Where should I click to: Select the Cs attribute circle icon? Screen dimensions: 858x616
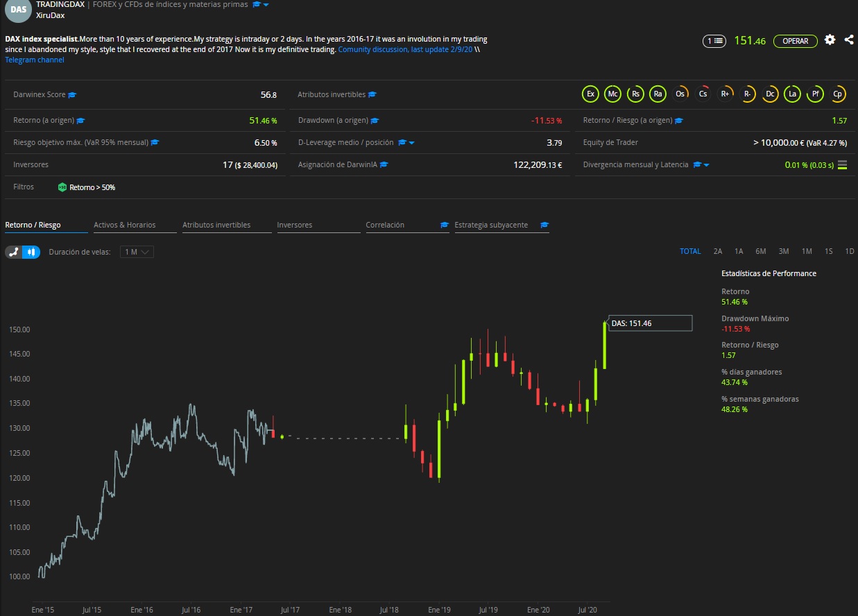(x=703, y=94)
